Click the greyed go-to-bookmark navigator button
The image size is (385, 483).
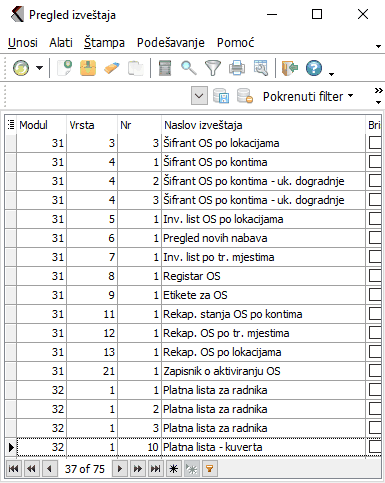pos(192,469)
